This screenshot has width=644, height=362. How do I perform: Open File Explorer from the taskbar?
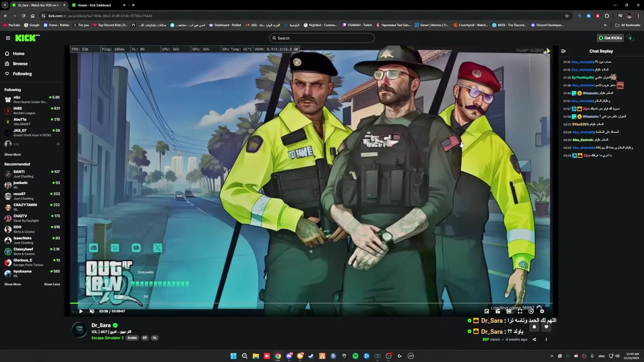tap(256, 356)
